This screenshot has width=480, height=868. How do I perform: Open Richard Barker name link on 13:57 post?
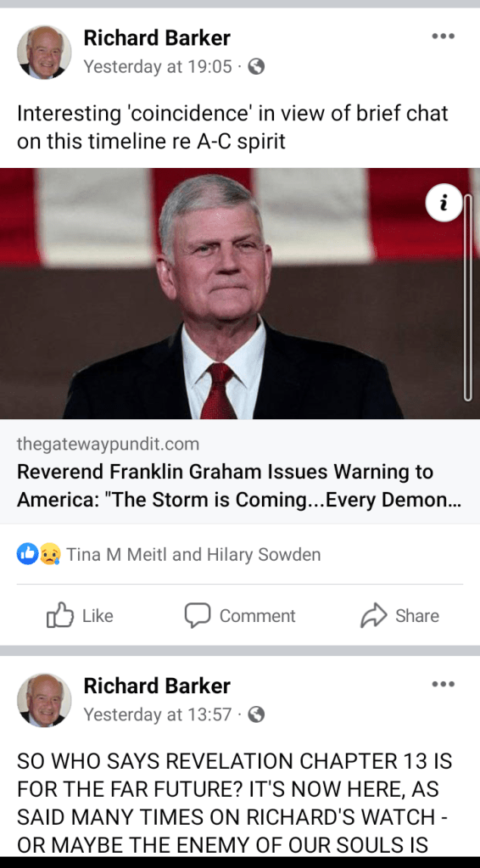click(x=157, y=686)
